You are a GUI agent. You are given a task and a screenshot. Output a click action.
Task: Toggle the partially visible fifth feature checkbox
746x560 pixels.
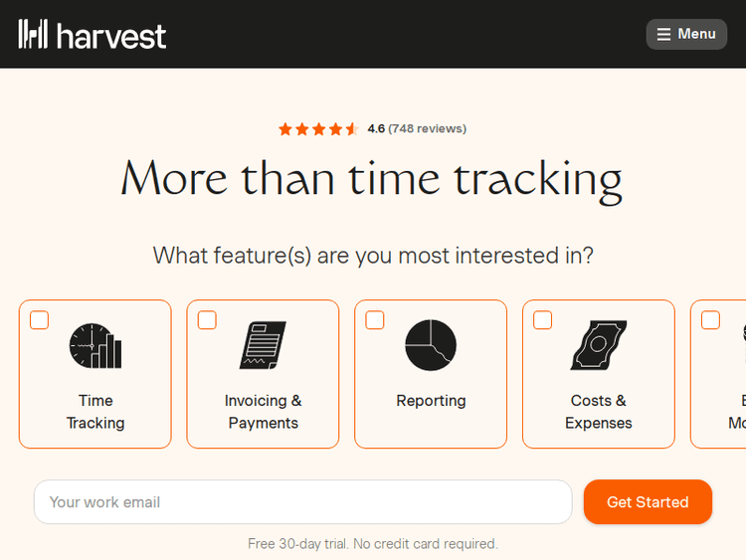coord(710,319)
